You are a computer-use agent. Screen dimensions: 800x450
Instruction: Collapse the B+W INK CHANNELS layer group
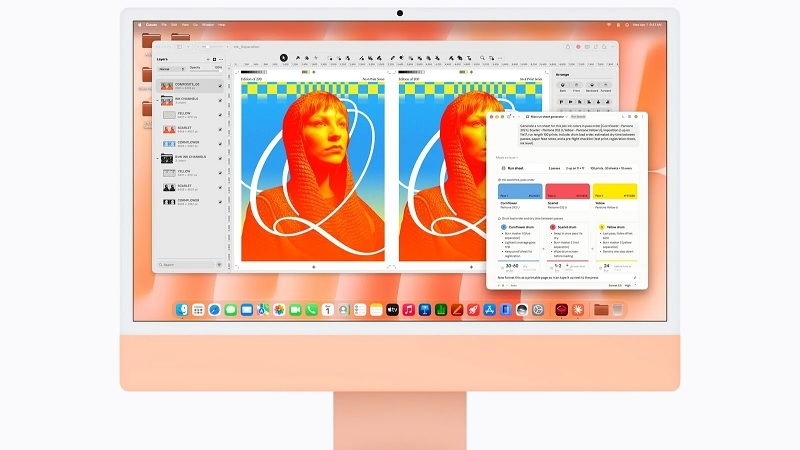[x=158, y=158]
